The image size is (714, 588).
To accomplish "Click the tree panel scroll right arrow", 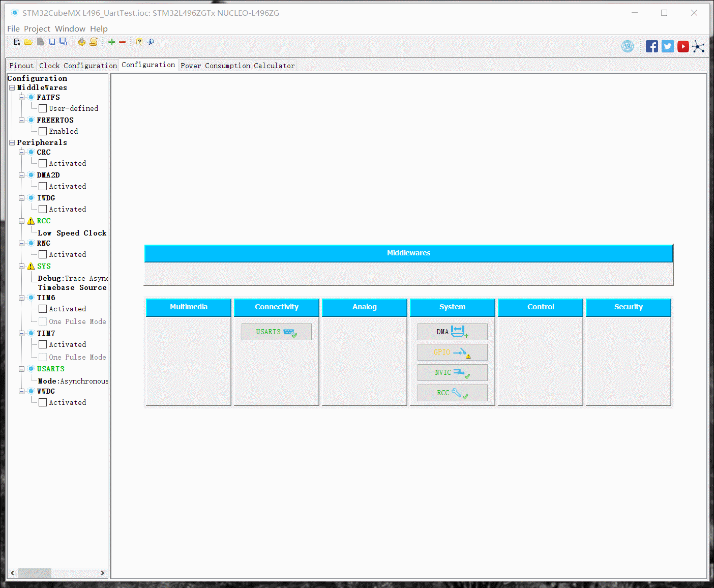I will [x=102, y=573].
